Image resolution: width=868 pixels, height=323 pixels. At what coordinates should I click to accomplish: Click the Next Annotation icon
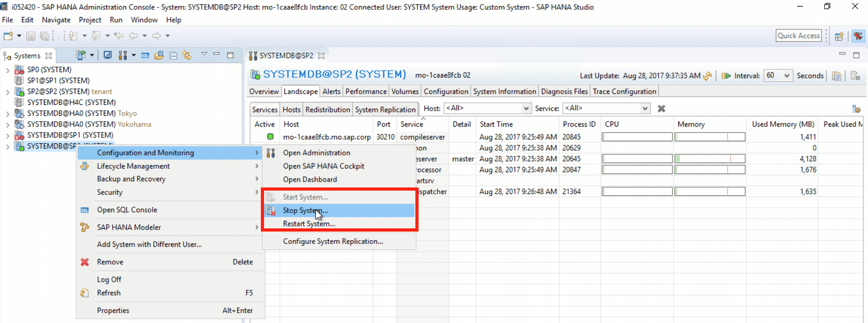73,36
